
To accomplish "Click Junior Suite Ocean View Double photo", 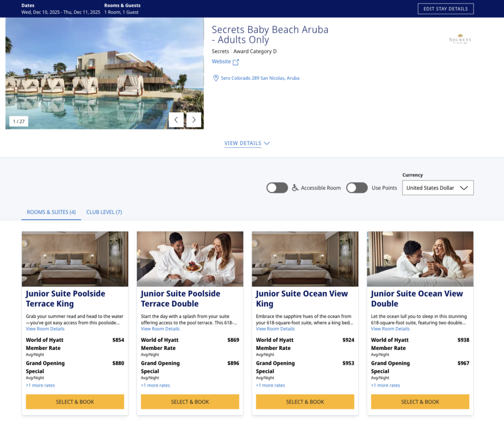I will point(420,259).
